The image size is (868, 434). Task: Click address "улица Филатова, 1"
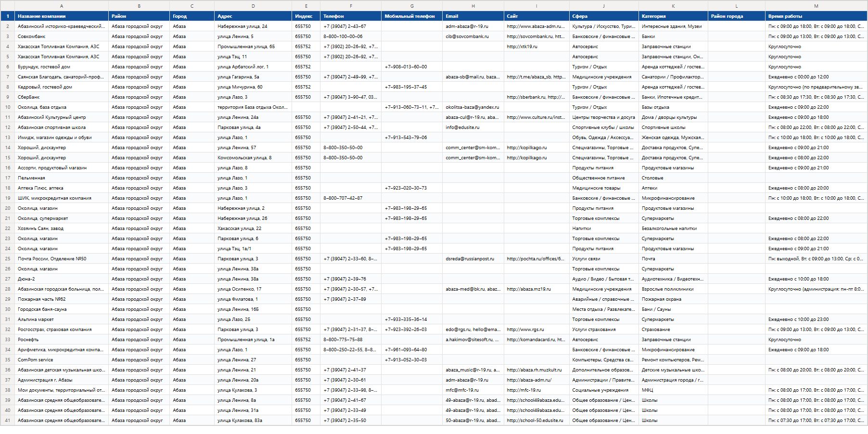[x=253, y=299]
